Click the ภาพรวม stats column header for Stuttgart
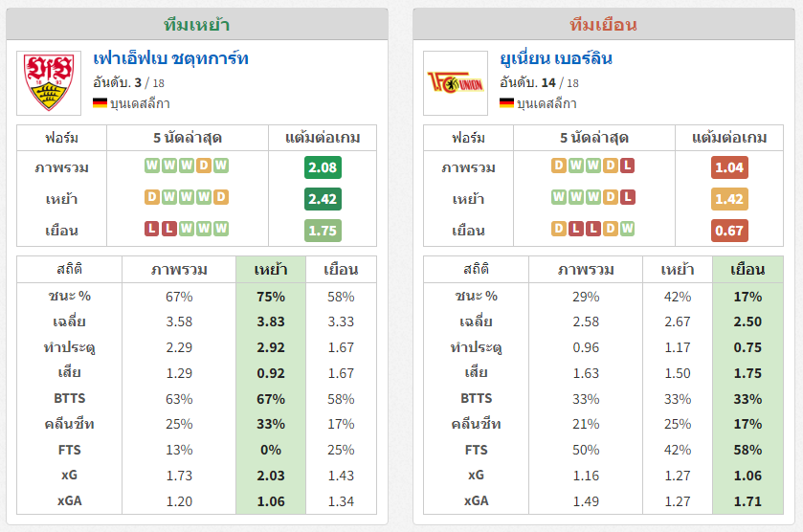This screenshot has width=803, height=532. 179,269
